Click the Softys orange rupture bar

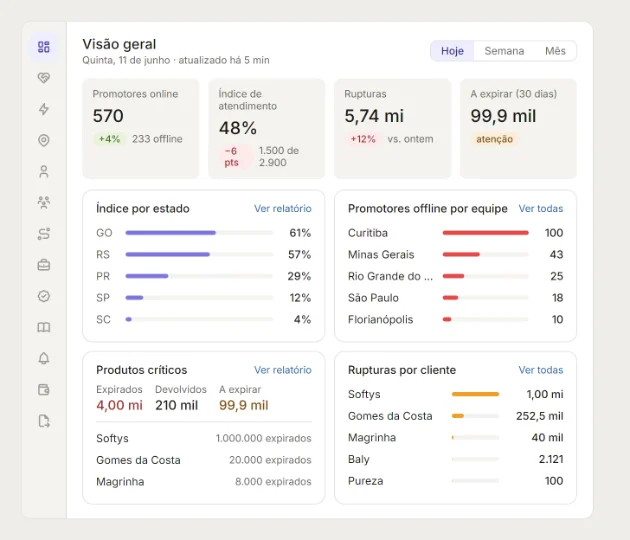click(475, 394)
